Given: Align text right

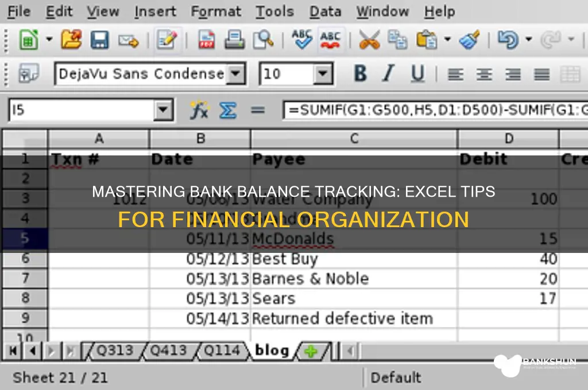Looking at the screenshot, I should pyautogui.click(x=513, y=75).
